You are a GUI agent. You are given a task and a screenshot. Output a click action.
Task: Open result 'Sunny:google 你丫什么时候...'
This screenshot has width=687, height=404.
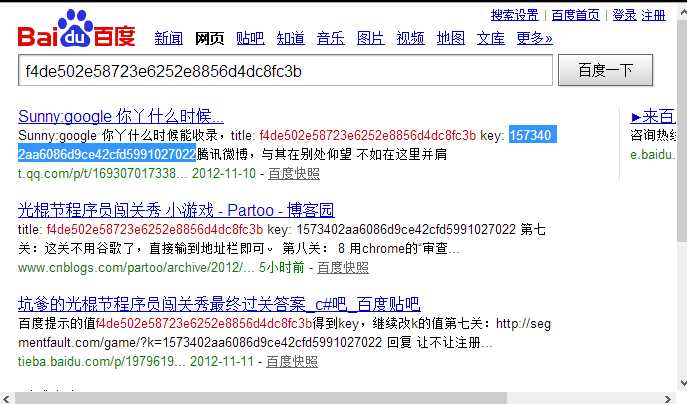tap(121, 117)
